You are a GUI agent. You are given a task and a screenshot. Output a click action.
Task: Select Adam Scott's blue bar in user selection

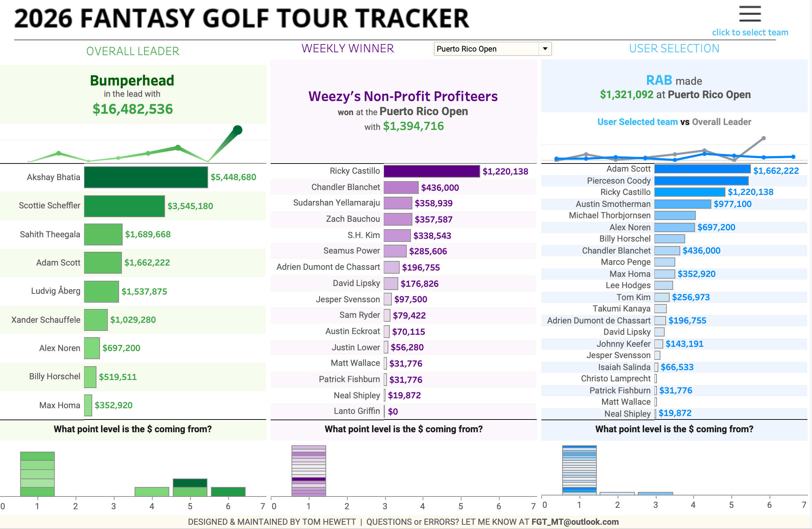(702, 169)
